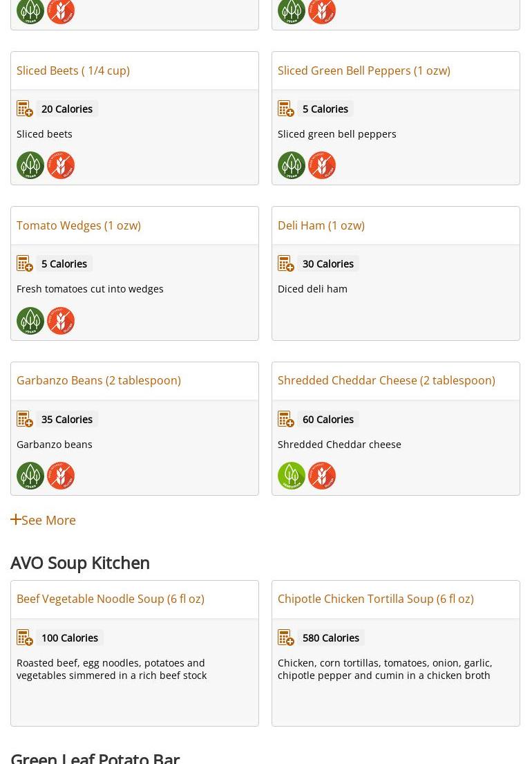Viewport: 532px width, 764px height.
Task: Click nutrition calculator icon for Deli Ham
Action: point(286,264)
